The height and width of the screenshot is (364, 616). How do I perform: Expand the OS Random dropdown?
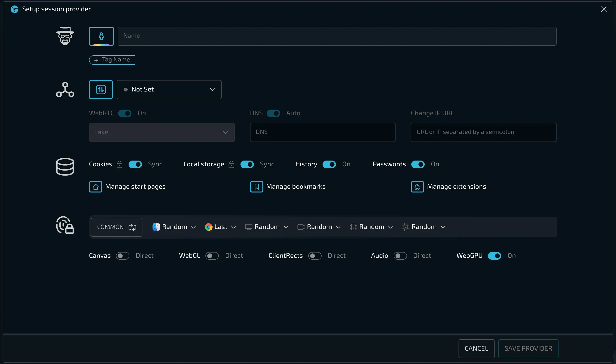(x=174, y=227)
